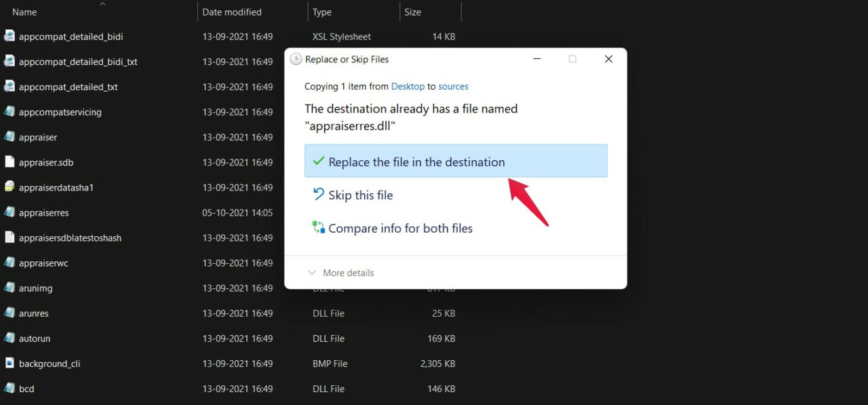The image size is (868, 405).
Task: Expand More details in the dialog
Action: pyautogui.click(x=341, y=273)
